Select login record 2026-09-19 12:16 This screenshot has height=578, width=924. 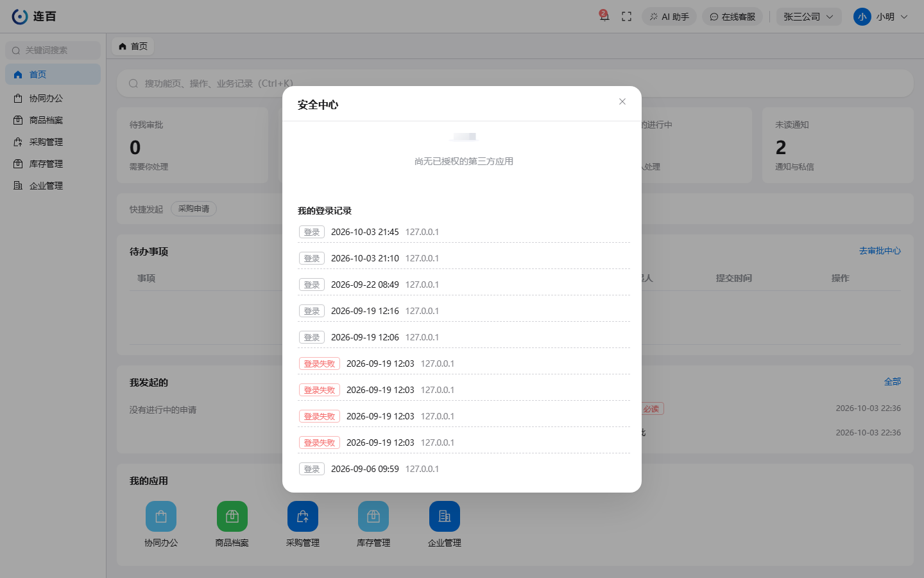point(464,311)
